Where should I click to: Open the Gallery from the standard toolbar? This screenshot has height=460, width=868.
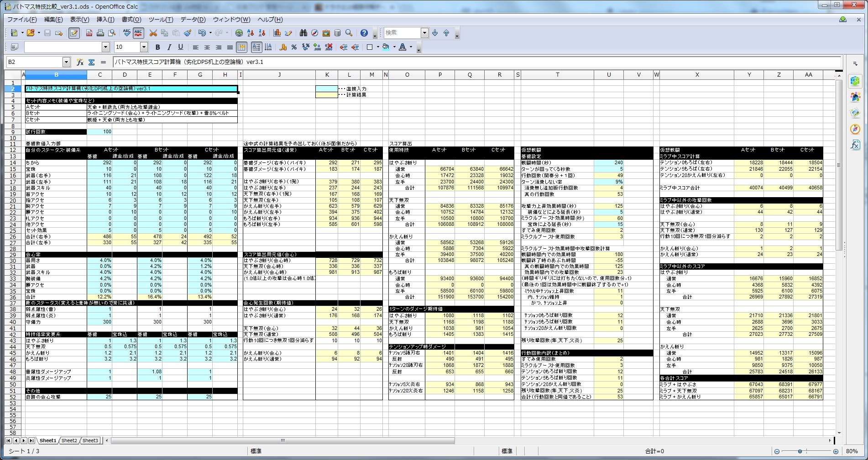coord(326,33)
